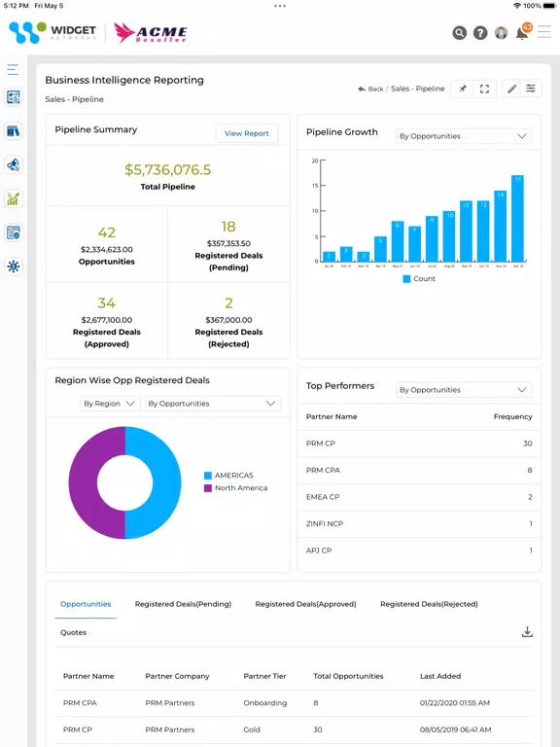560x747 pixels.
Task: Switch to Registered Deals(Pending) tab
Action: pos(183,604)
